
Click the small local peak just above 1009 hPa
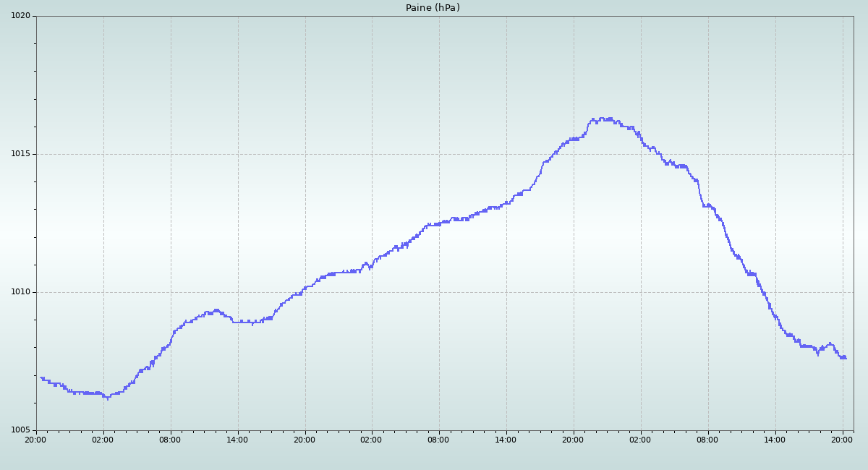coord(216,310)
